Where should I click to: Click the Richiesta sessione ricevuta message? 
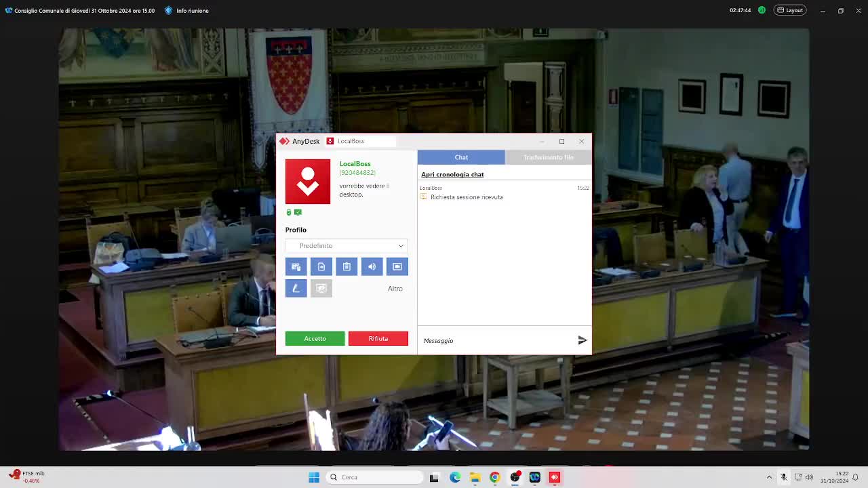[x=467, y=197]
